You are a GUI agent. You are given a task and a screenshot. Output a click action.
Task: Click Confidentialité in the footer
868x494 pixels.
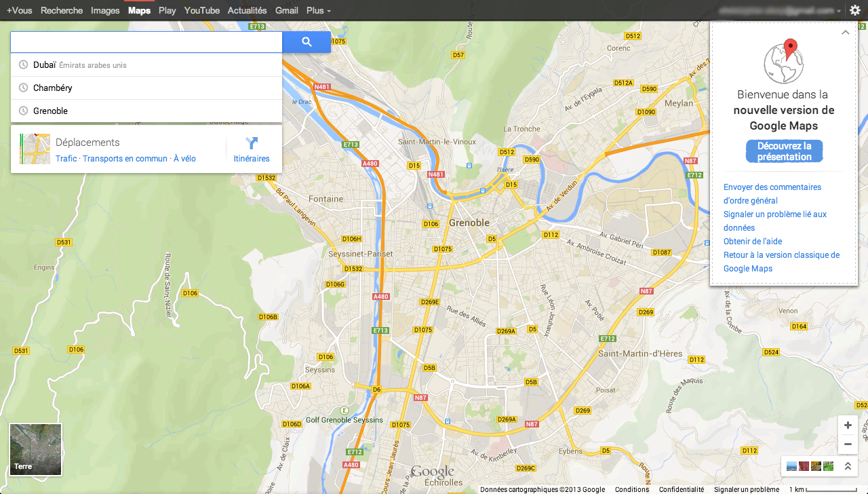pyautogui.click(x=682, y=489)
